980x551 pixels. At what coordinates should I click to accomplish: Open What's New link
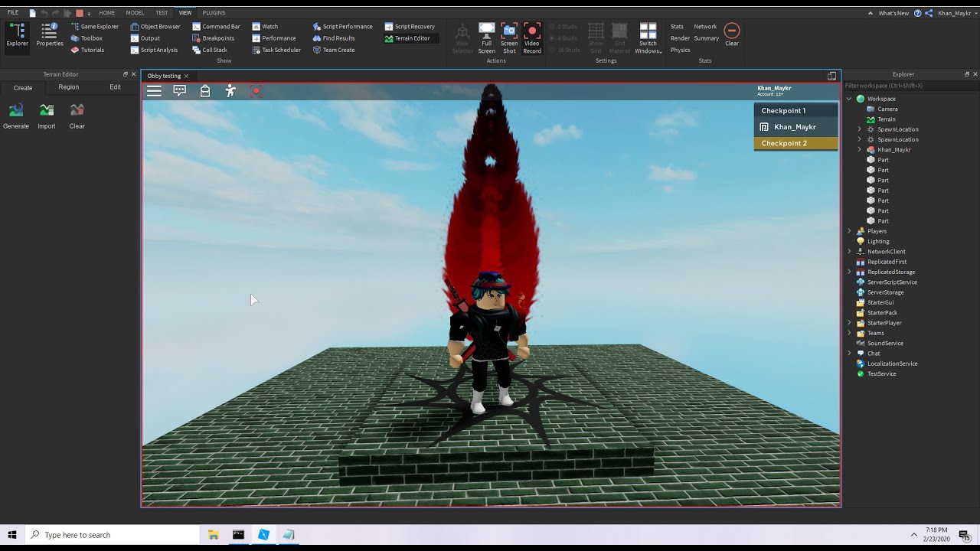point(893,13)
